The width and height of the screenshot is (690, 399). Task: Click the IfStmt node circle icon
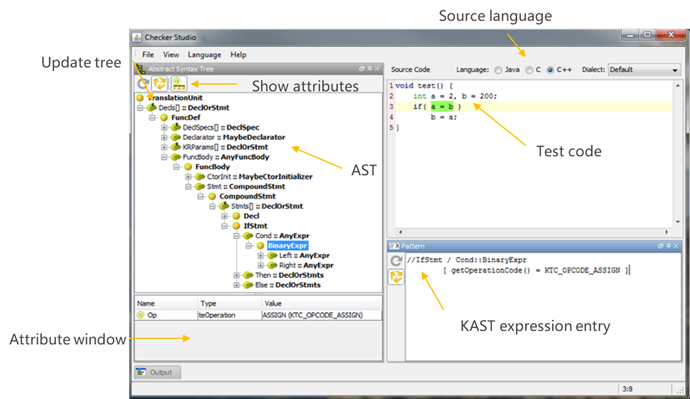[x=236, y=226]
